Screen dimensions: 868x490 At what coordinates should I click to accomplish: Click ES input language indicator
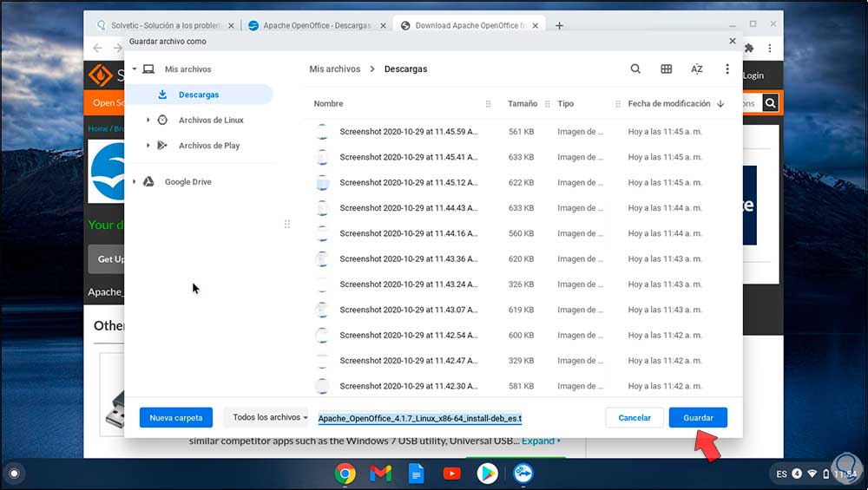click(x=782, y=474)
